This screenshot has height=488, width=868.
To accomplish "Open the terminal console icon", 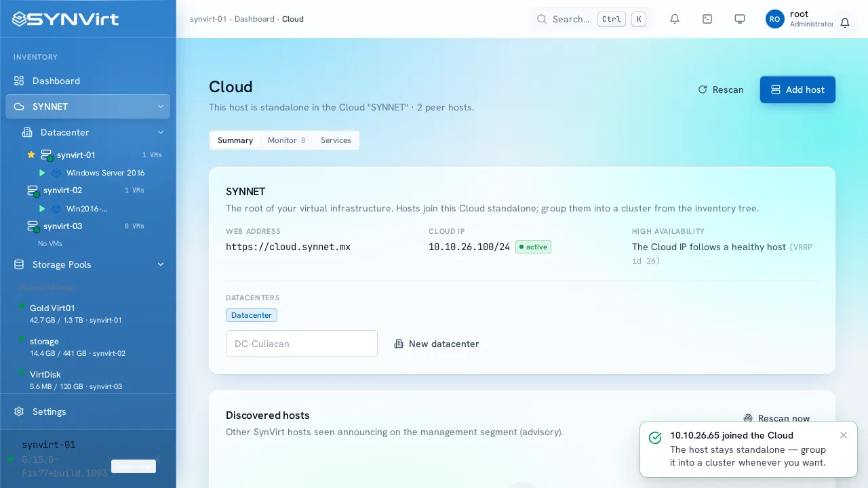I will click(707, 19).
